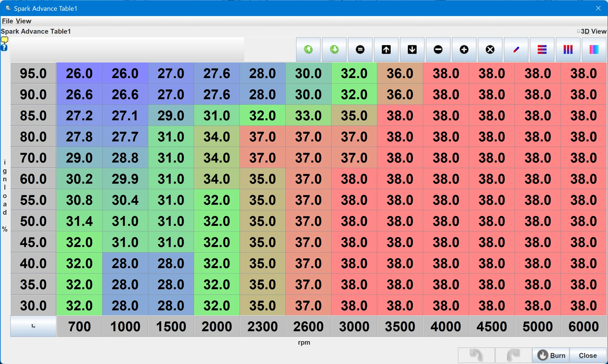Close the Spark Advance Table1 window

pos(598,8)
